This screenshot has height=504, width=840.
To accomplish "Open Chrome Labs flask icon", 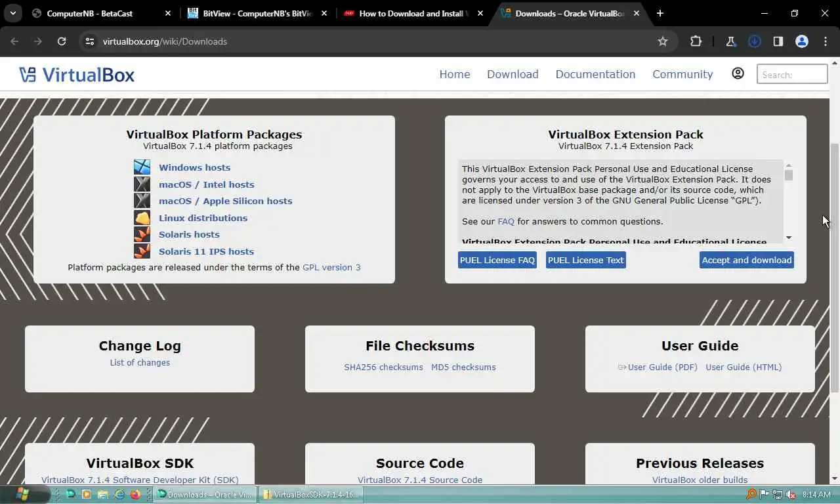I will pos(730,41).
